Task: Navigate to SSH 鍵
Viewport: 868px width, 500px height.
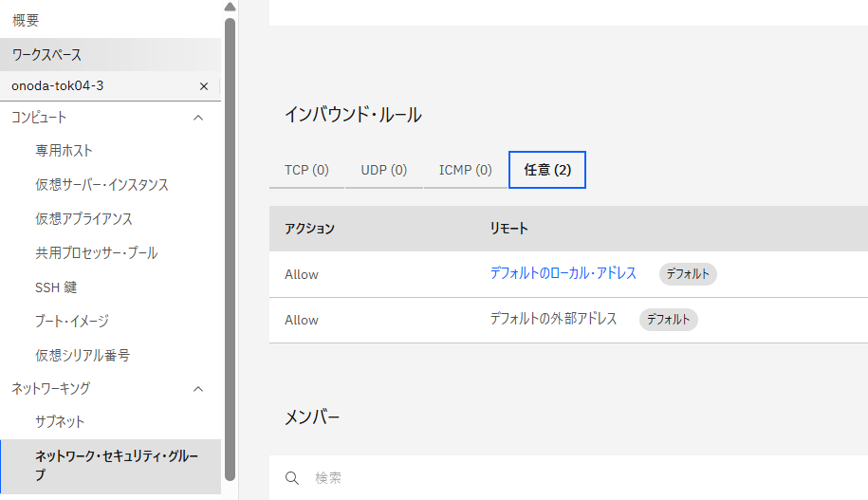Action: click(56, 287)
